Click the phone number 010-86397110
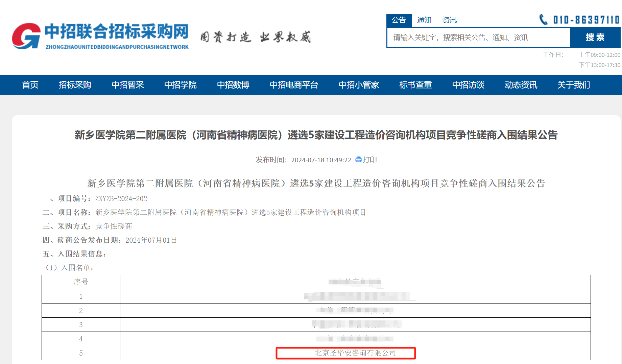Viewport: 622px width, 364px height. point(586,20)
